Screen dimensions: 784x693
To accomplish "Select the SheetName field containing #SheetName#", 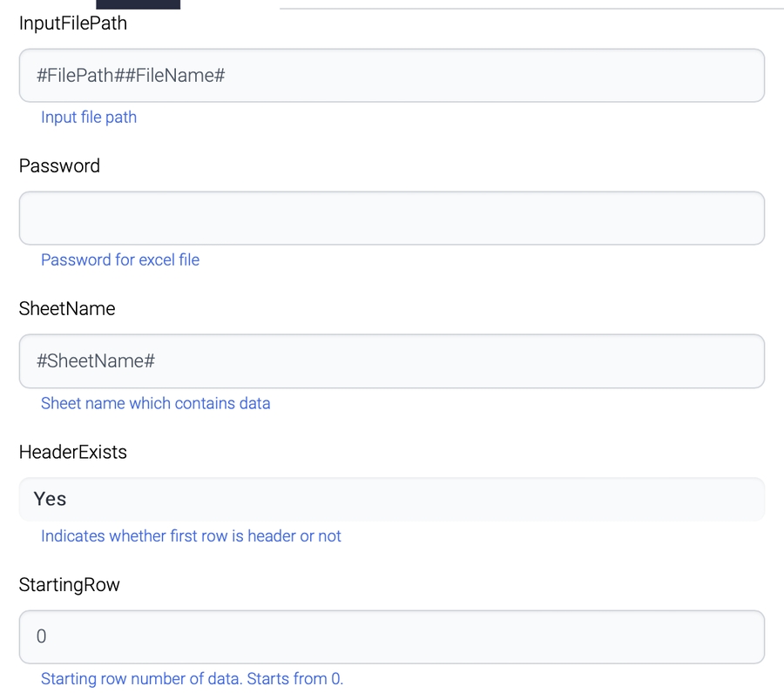I will 392,360.
